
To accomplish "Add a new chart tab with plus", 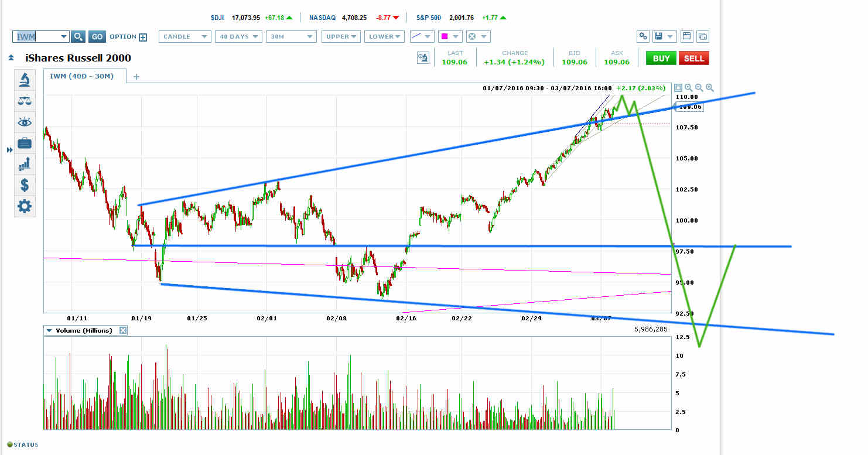I will (136, 76).
